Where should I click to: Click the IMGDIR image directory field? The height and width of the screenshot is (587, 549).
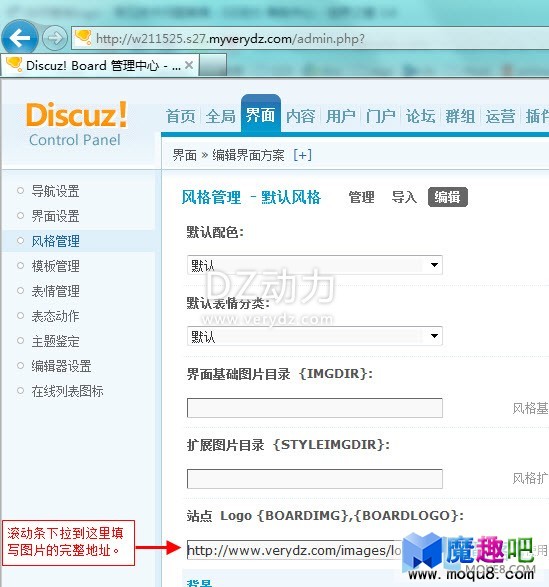[x=315, y=408]
